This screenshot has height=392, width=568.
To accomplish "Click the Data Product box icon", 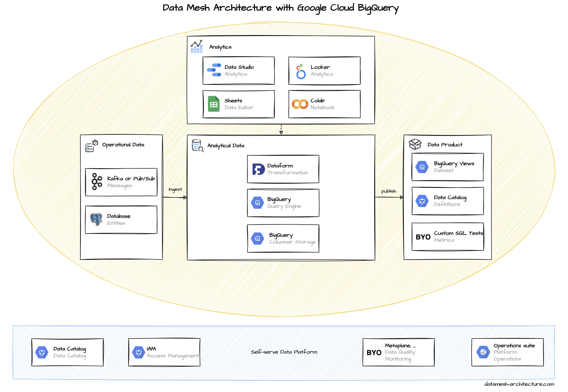I will click(415, 144).
